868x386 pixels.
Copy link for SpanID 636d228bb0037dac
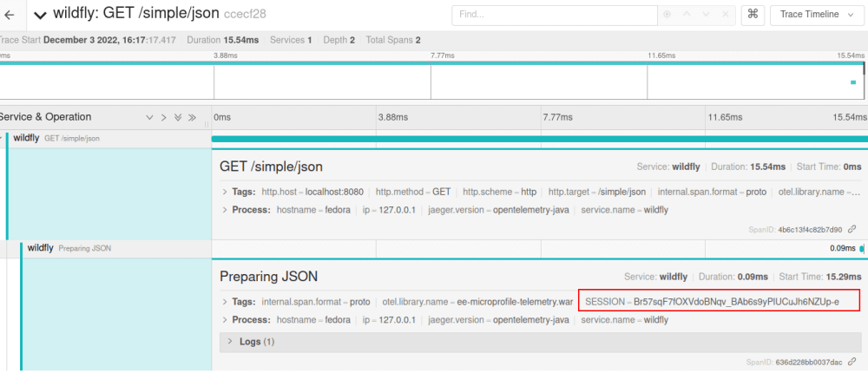[852, 363]
